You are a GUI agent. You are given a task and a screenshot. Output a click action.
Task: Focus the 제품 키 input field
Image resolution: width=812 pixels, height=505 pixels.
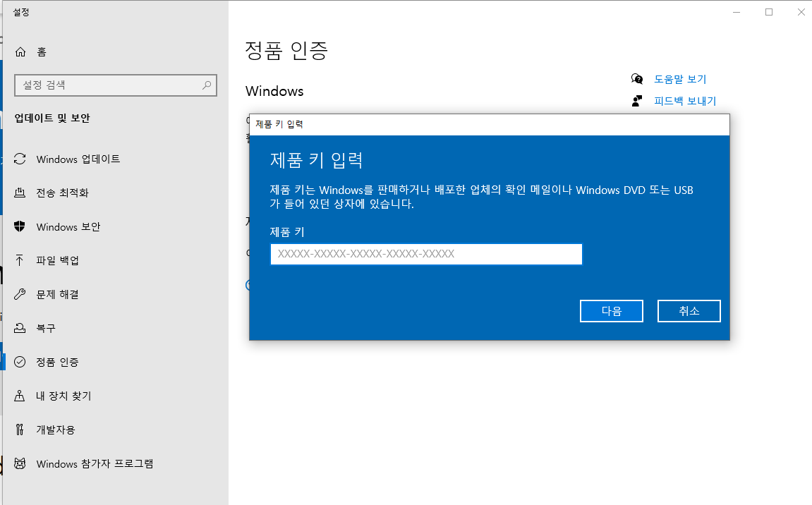tap(426, 254)
